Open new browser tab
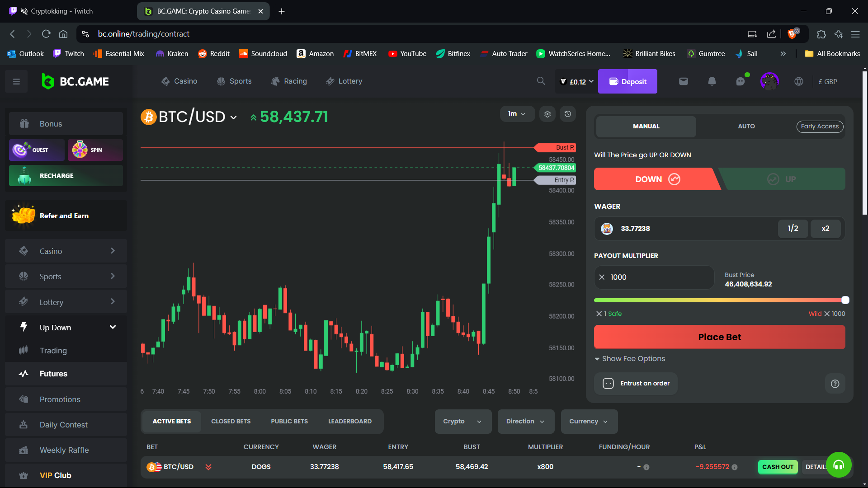 [x=282, y=11]
